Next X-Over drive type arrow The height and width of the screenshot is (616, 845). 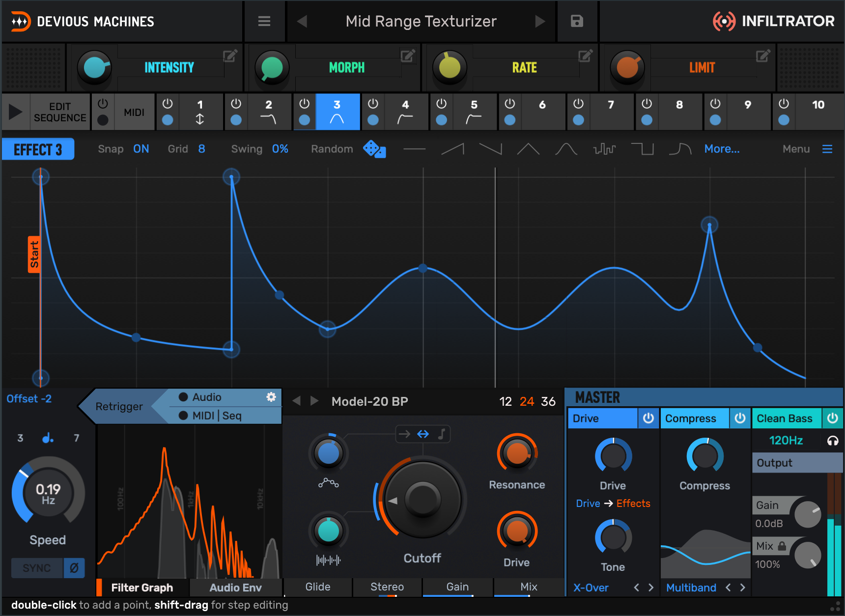(651, 588)
